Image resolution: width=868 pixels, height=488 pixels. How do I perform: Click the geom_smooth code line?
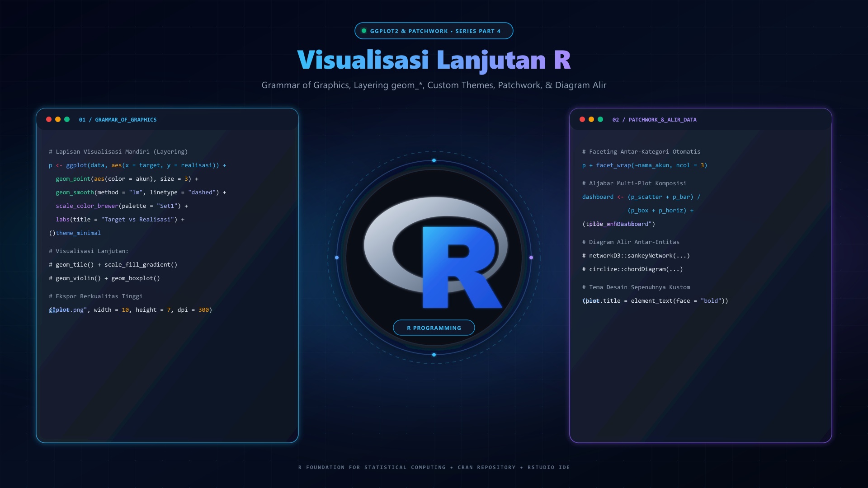coord(141,192)
